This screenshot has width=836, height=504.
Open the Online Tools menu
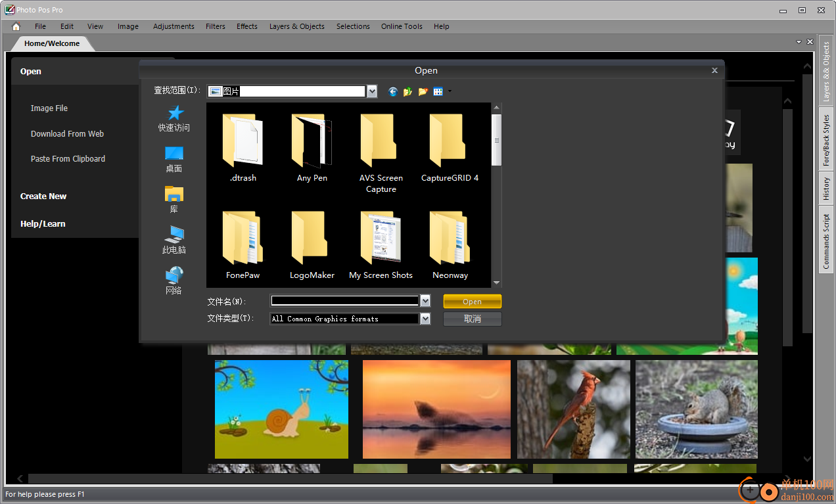402,26
